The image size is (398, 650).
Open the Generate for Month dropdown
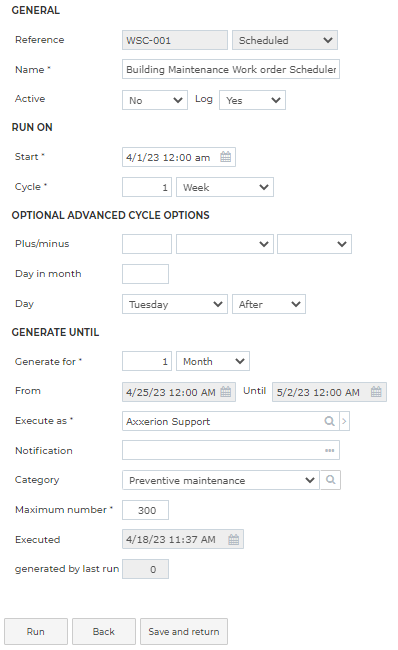click(213, 361)
